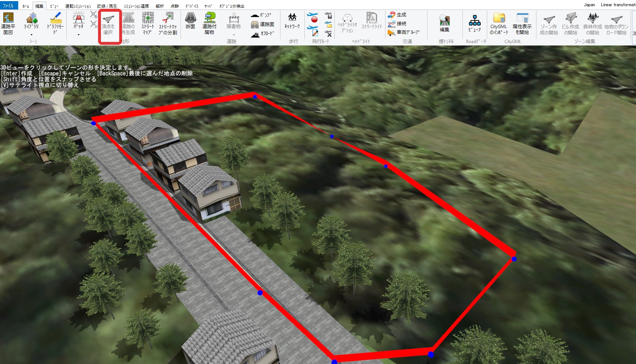The image size is (636, 364).
Task: Expand the 障害物 dropdown arrow
Action: click(234, 35)
